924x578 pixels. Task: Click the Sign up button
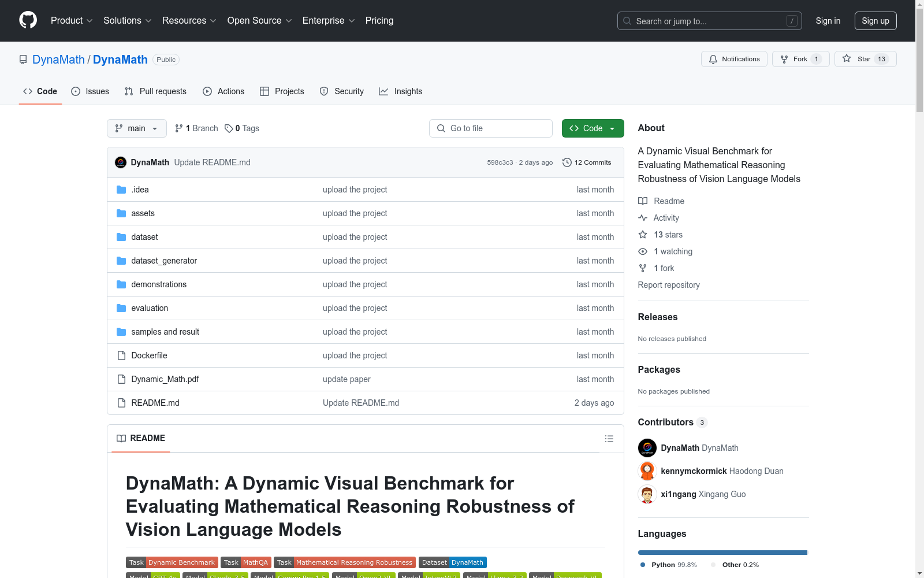click(875, 21)
